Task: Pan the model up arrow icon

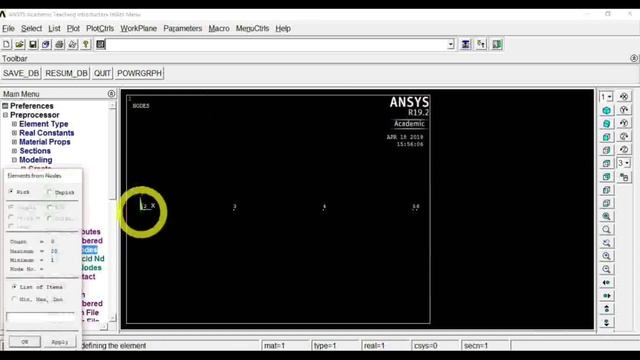Action: point(607,309)
